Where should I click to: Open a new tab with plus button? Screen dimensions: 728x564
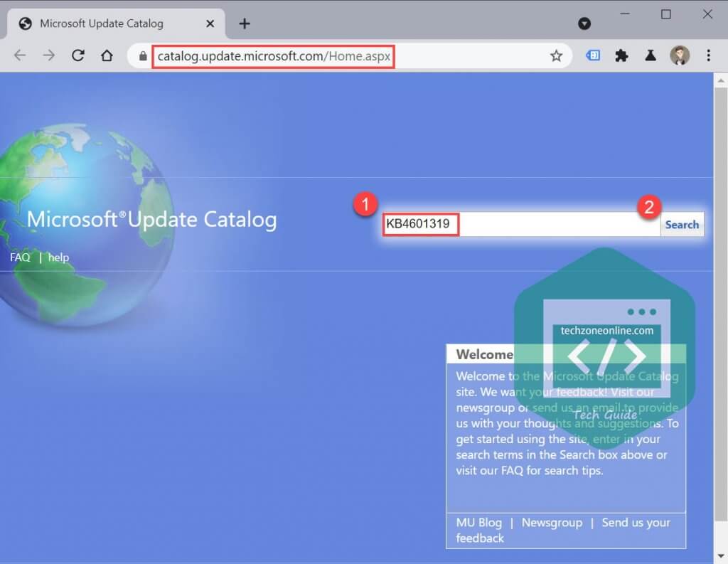[x=245, y=23]
